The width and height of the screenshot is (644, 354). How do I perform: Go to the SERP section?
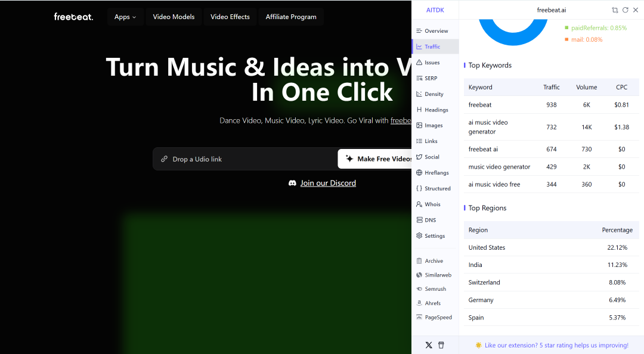click(435, 78)
